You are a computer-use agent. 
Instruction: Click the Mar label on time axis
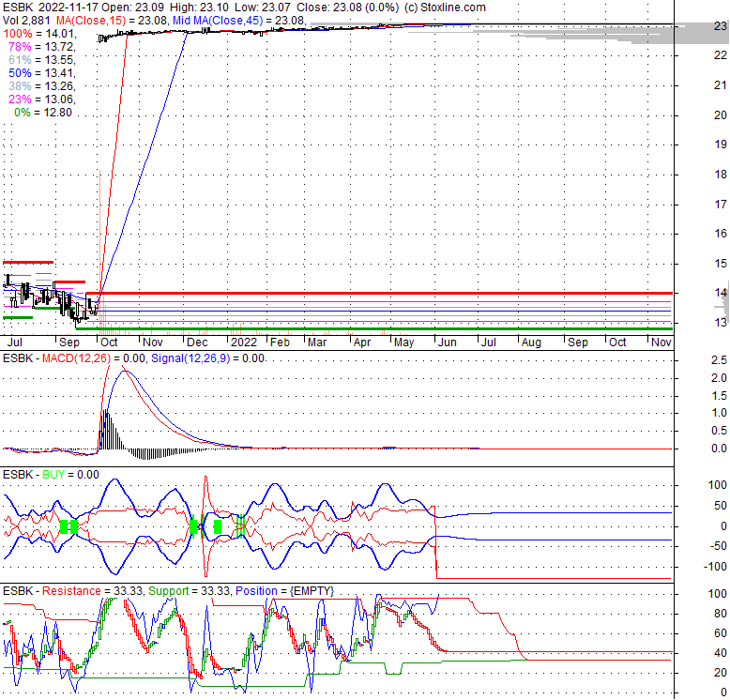pyautogui.click(x=317, y=342)
